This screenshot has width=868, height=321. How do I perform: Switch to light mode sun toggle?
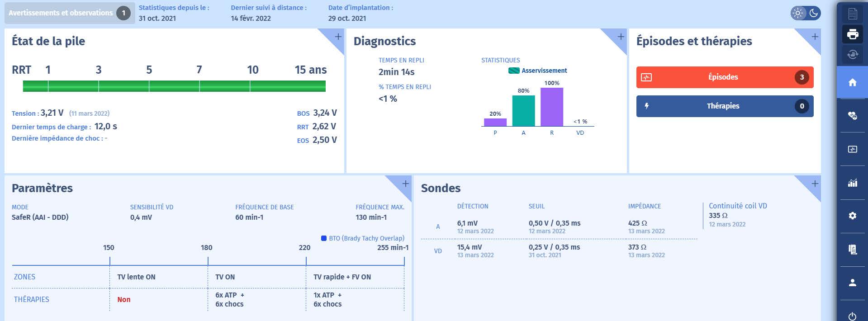click(x=798, y=13)
